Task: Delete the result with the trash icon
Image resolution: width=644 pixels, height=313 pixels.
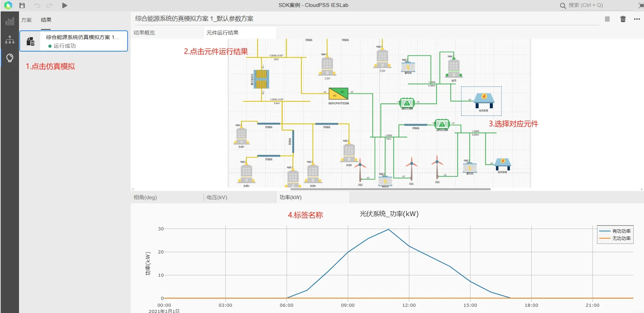Action: point(623,19)
